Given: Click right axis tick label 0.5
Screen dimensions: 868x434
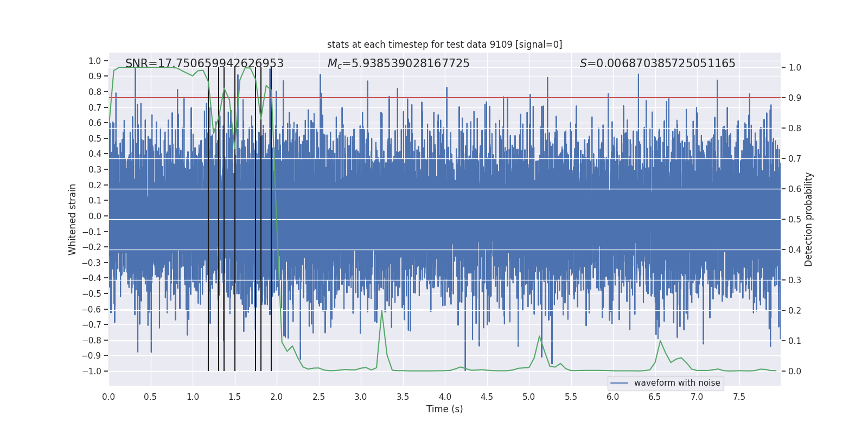Looking at the screenshot, I should (x=795, y=220).
